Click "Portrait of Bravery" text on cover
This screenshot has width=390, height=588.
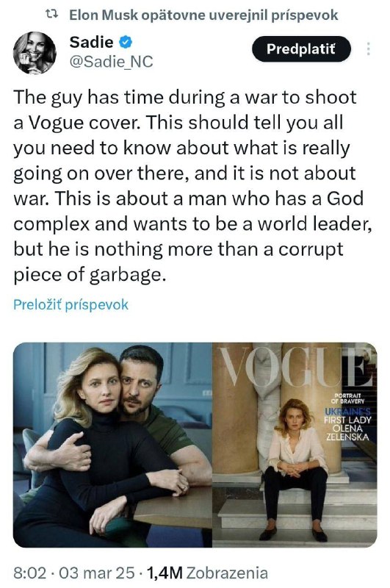(x=348, y=398)
